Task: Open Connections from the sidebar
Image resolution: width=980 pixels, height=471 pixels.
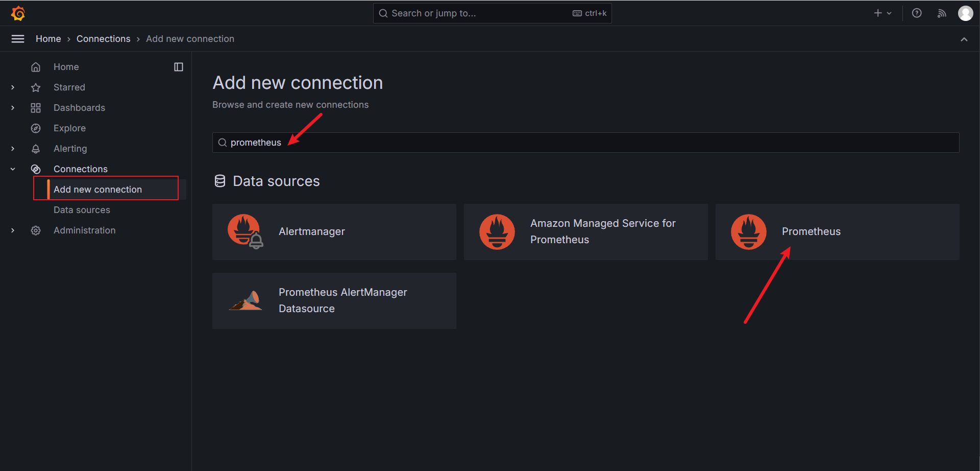Action: coord(81,169)
